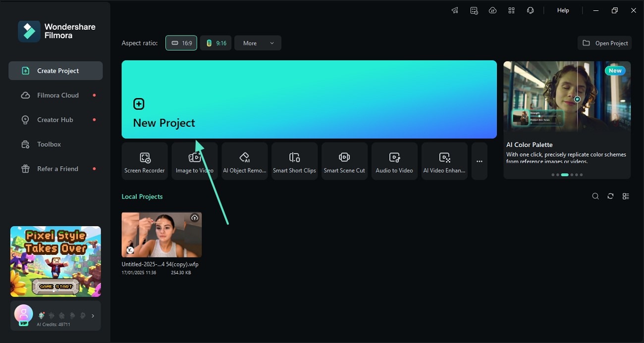
Task: Select 9:16 aspect ratio
Action: tap(216, 43)
